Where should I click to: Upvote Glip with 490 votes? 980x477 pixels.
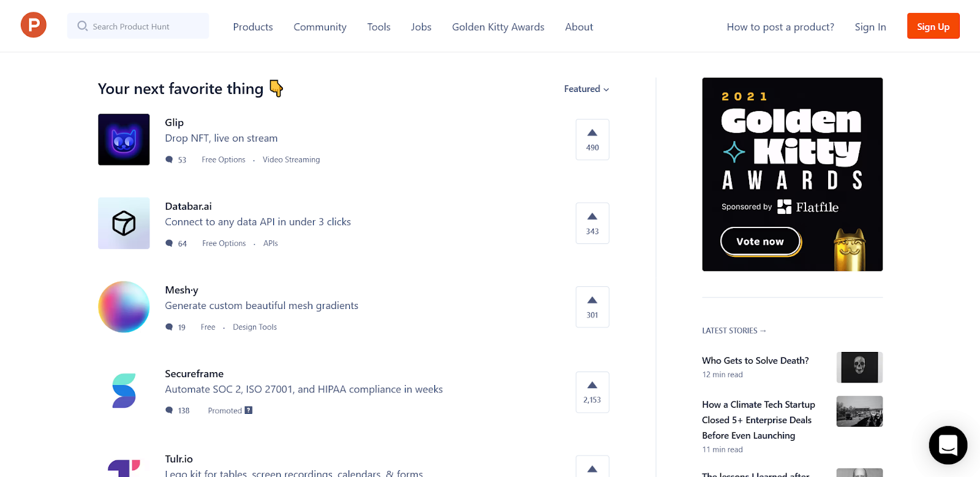tap(592, 140)
